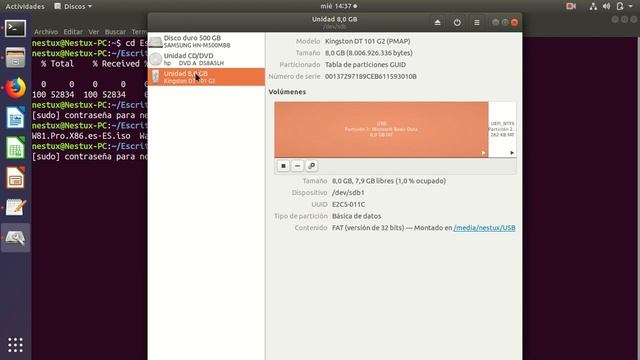Image resolution: width=640 pixels, height=360 pixels.
Task: Open network status icon in top bar
Action: click(x=593, y=6)
